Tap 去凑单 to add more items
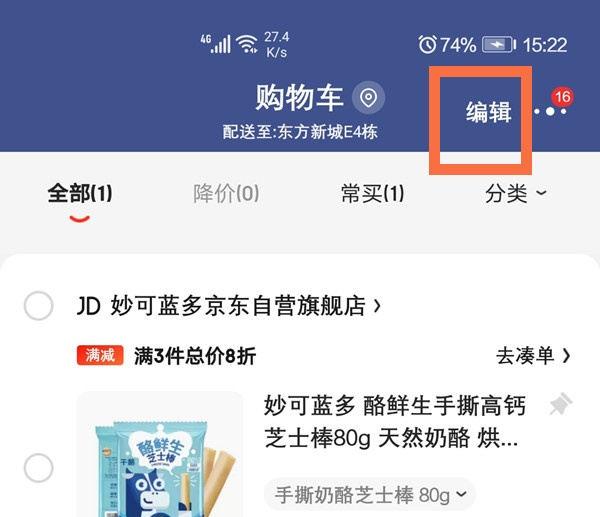The height and width of the screenshot is (517, 600). (533, 356)
